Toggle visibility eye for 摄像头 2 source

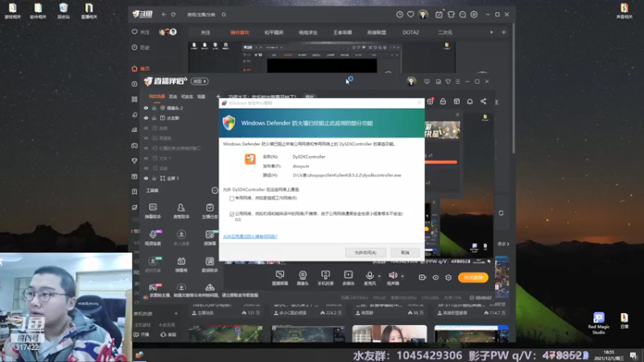coord(146,108)
